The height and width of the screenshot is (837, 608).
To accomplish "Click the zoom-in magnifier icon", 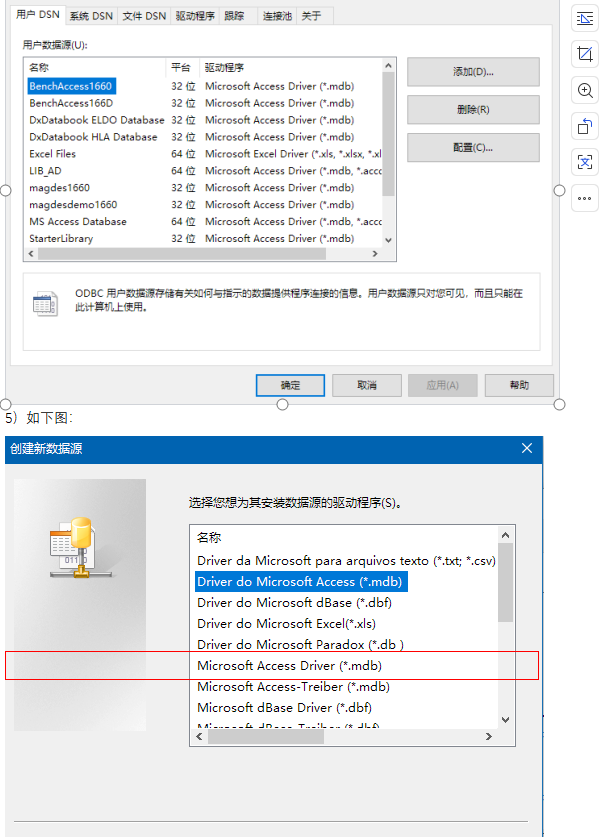I will tap(585, 90).
